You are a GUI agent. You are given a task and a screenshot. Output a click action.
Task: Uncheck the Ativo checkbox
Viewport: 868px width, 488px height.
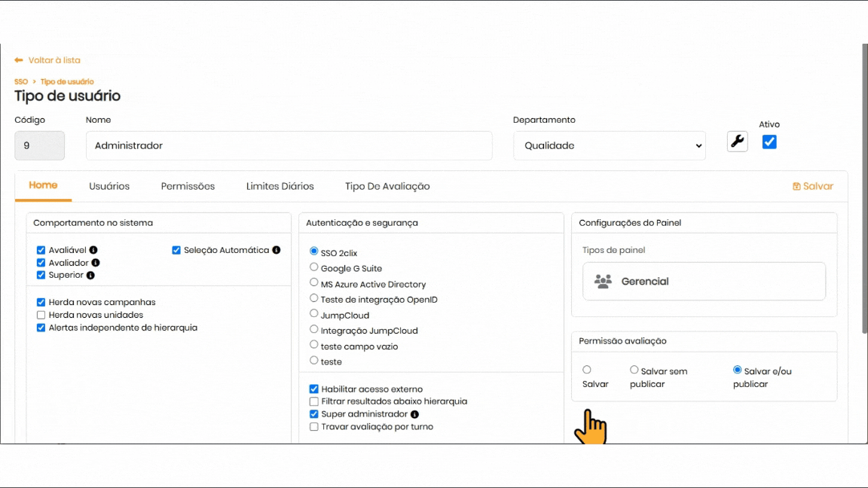pyautogui.click(x=769, y=142)
